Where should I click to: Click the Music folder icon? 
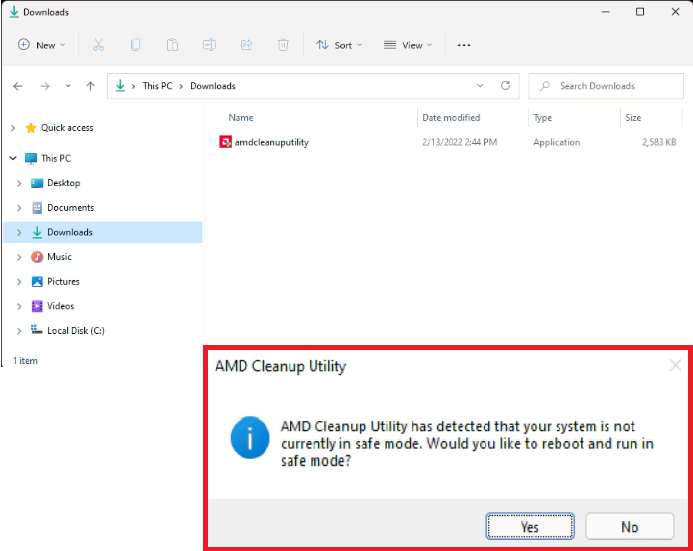(37, 257)
